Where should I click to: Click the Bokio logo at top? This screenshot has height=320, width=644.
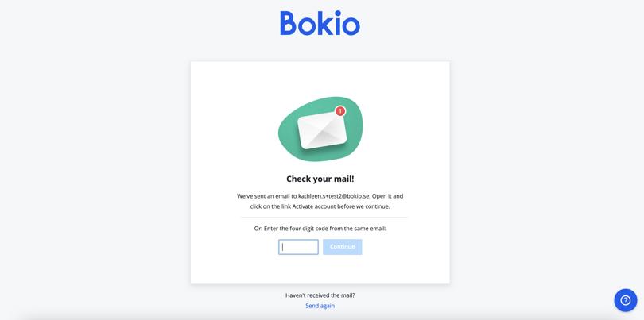click(320, 23)
